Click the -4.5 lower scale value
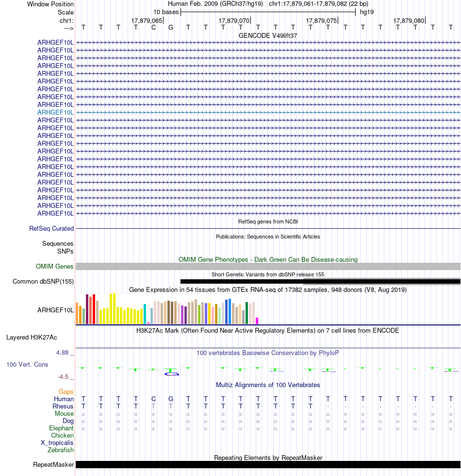Screen dimensions: 461x476 [x=63, y=377]
